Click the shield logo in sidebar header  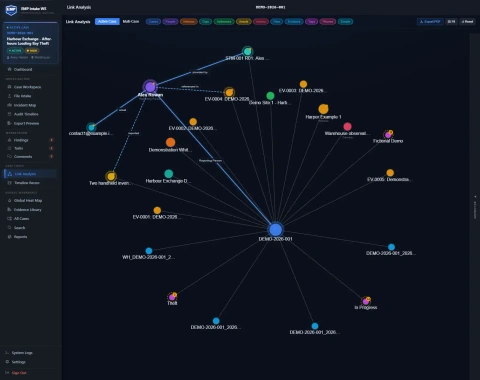(11, 10)
